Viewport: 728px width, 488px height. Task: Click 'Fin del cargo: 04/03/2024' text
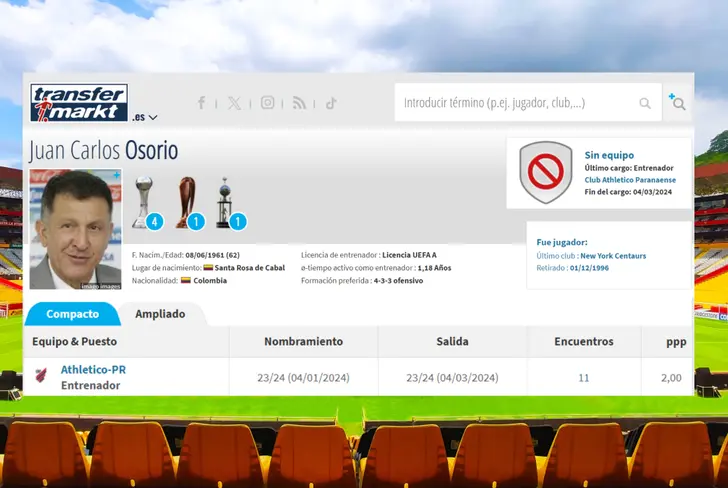[628, 192]
